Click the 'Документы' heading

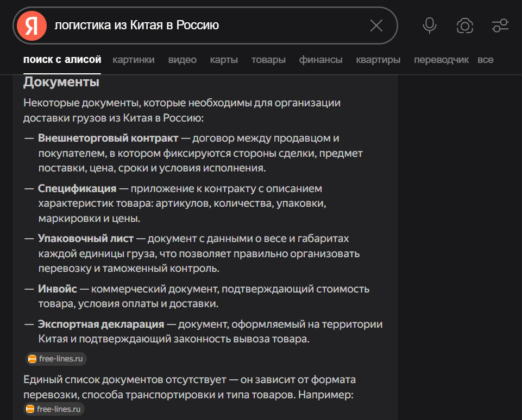(x=61, y=82)
